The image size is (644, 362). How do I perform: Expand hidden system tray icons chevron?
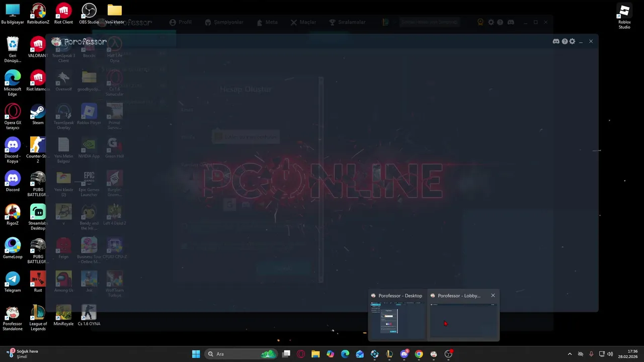click(570, 354)
